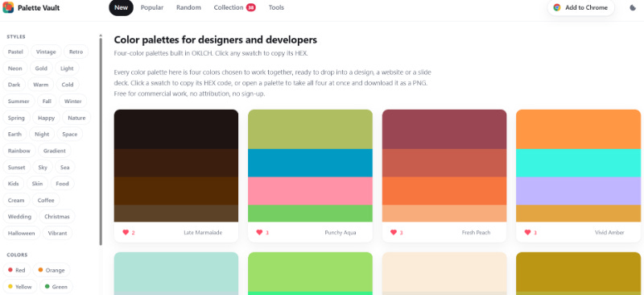Select the Halloween tag
This screenshot has width=644, height=295.
[x=22, y=233]
